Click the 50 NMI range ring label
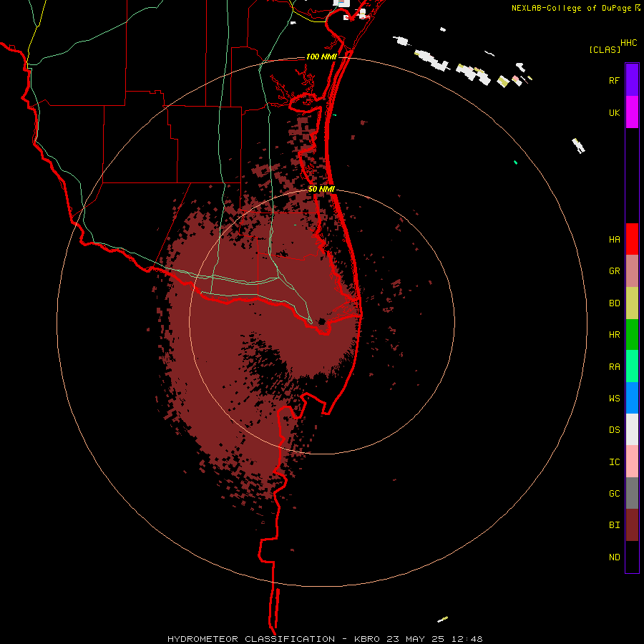The height and width of the screenshot is (644, 644). pos(321,189)
